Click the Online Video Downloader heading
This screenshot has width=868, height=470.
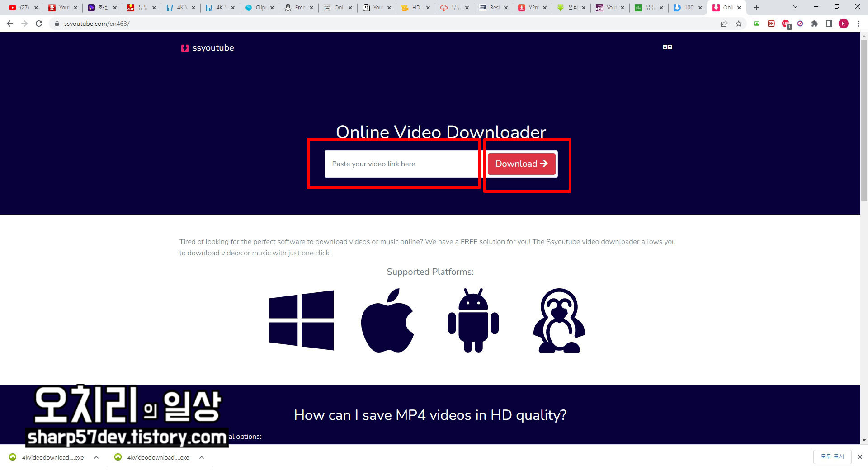coord(441,132)
